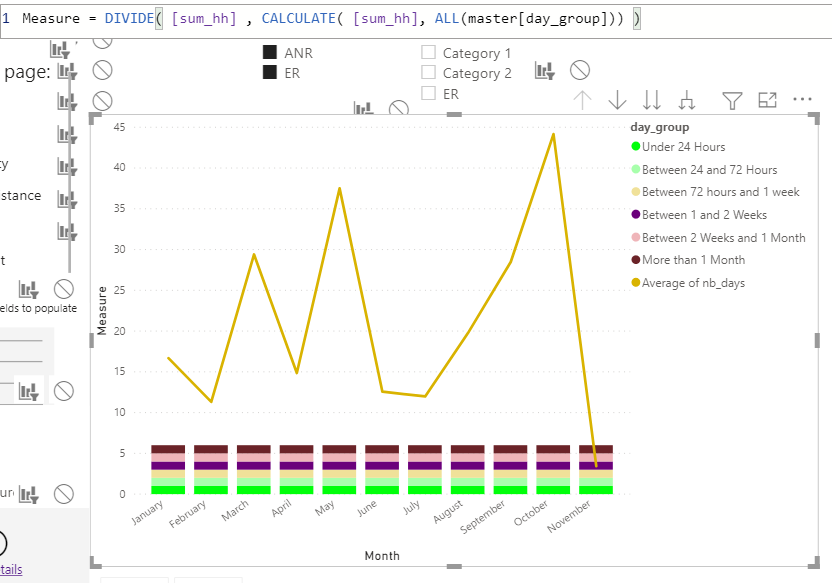Click none interaction icon next to 'page:'
Viewport: 832px width, 583px height.
102,70
